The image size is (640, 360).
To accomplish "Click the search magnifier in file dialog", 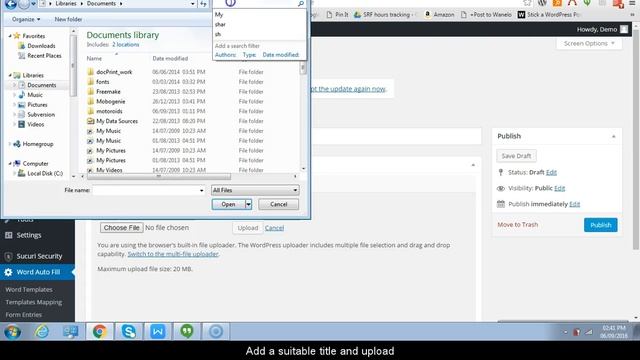I will point(301,4).
